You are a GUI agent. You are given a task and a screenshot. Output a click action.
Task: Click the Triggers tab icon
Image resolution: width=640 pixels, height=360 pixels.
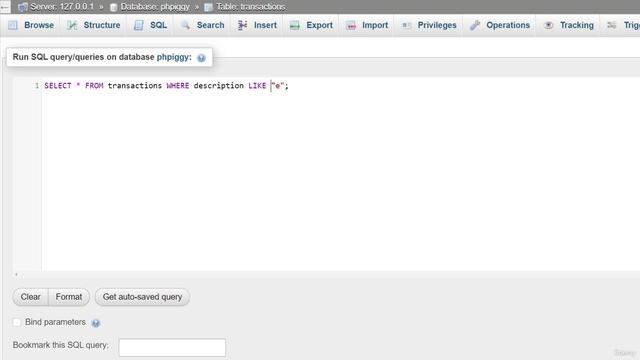pyautogui.click(x=611, y=25)
